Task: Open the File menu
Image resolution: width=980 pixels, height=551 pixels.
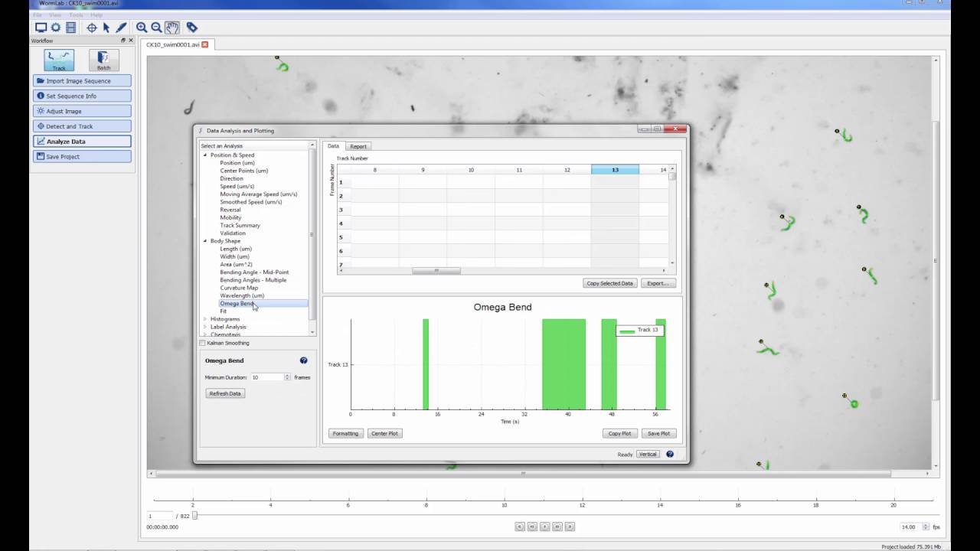Action: click(x=38, y=15)
